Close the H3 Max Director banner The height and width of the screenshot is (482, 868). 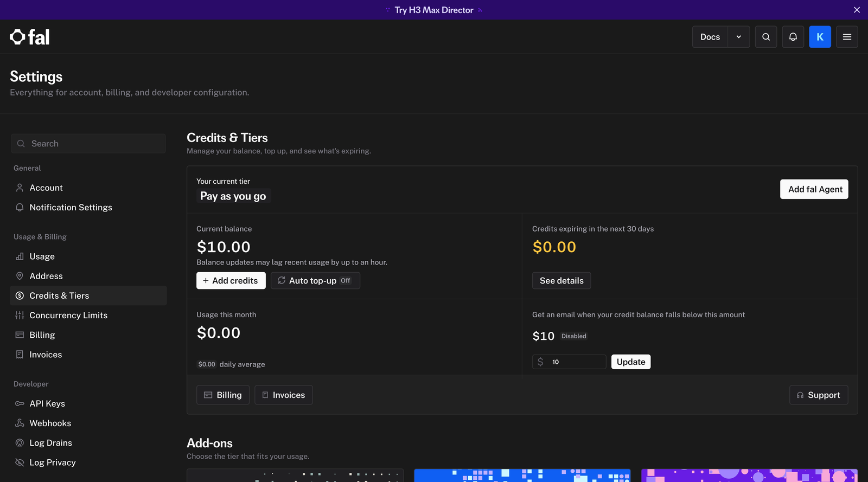tap(857, 10)
